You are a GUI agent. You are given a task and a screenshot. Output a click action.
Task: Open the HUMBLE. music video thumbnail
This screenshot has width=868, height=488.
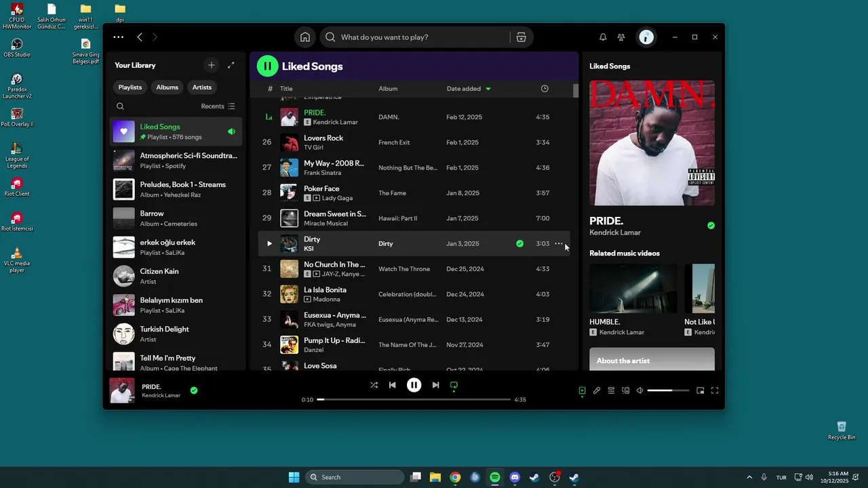633,288
